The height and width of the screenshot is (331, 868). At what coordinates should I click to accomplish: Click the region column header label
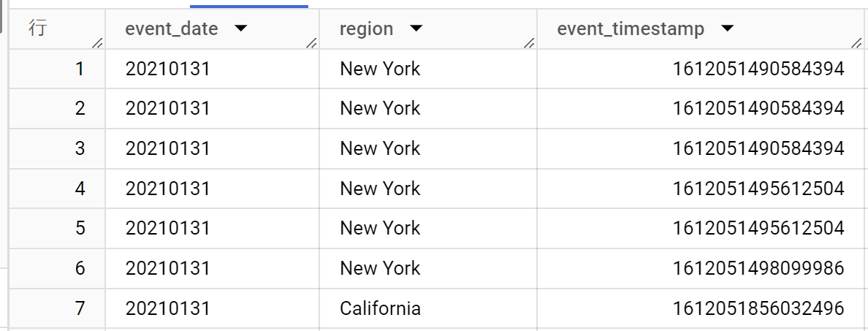point(366,29)
